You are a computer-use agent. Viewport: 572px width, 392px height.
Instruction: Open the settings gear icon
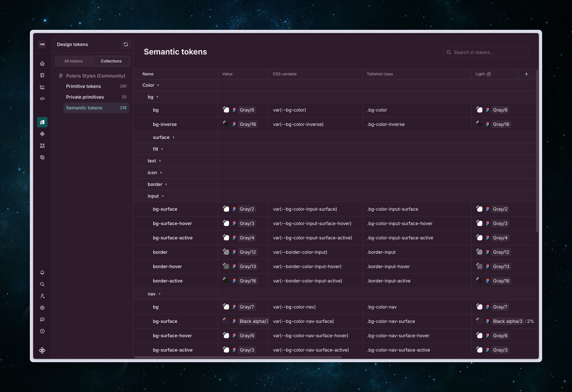tap(42, 308)
